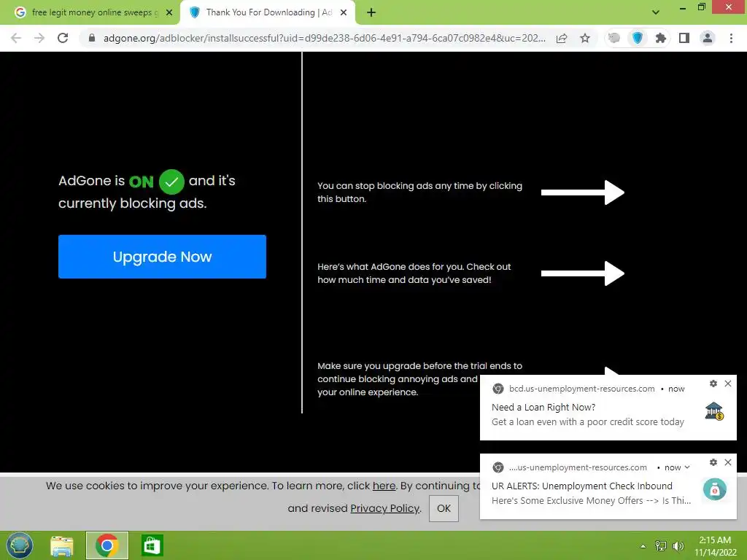Click the green checkmark ON indicator

pyautogui.click(x=171, y=182)
